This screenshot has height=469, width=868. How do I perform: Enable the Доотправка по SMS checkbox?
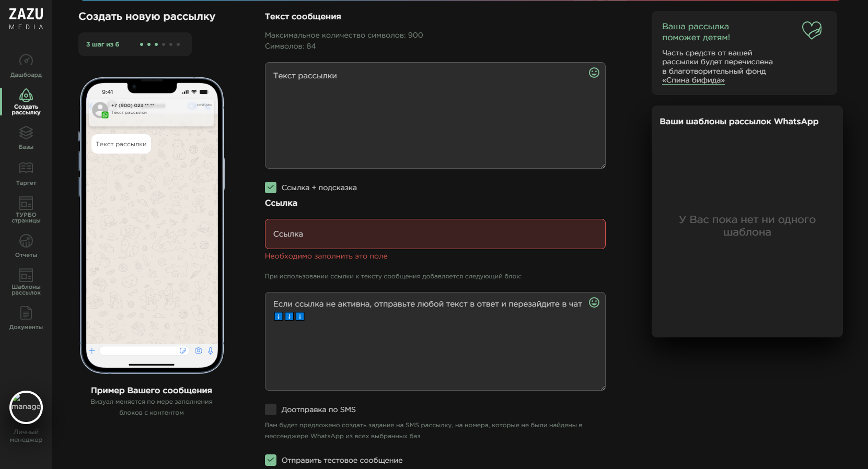(x=271, y=409)
